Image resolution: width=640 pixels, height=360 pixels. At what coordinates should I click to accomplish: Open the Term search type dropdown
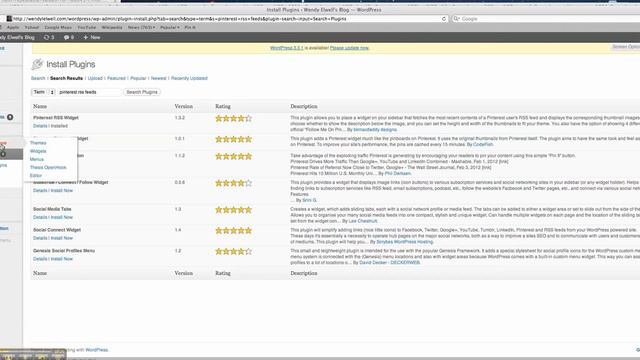[x=43, y=92]
